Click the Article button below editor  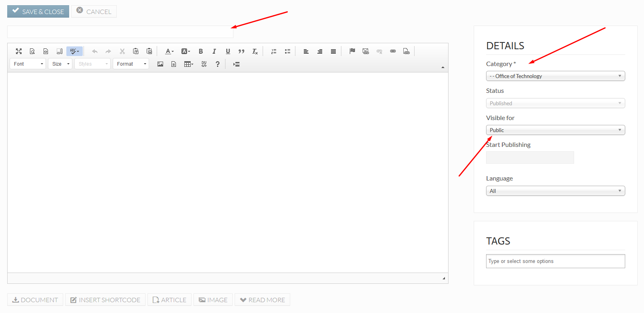point(169,300)
